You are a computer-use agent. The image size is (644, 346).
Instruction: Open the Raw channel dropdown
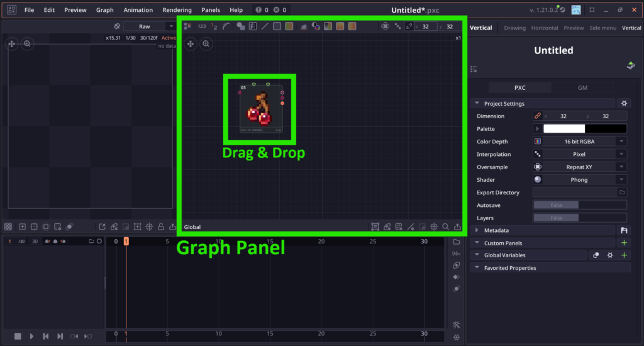(150, 26)
